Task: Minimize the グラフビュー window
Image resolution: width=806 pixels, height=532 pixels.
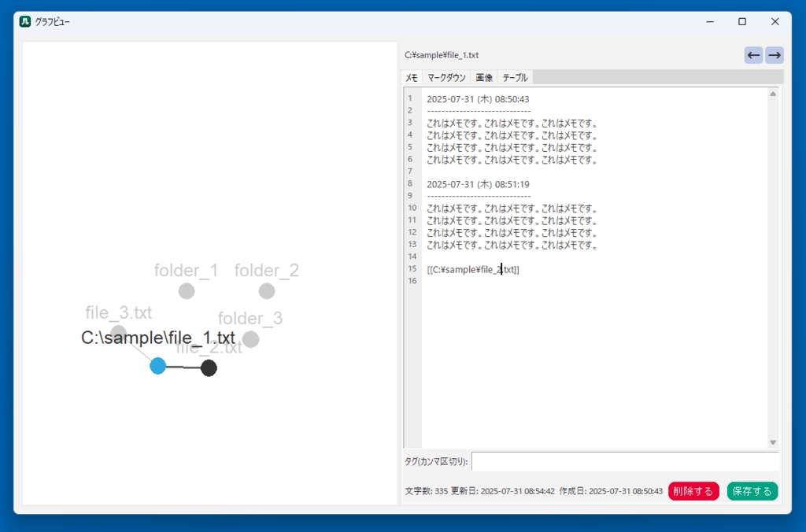Action: (x=710, y=21)
